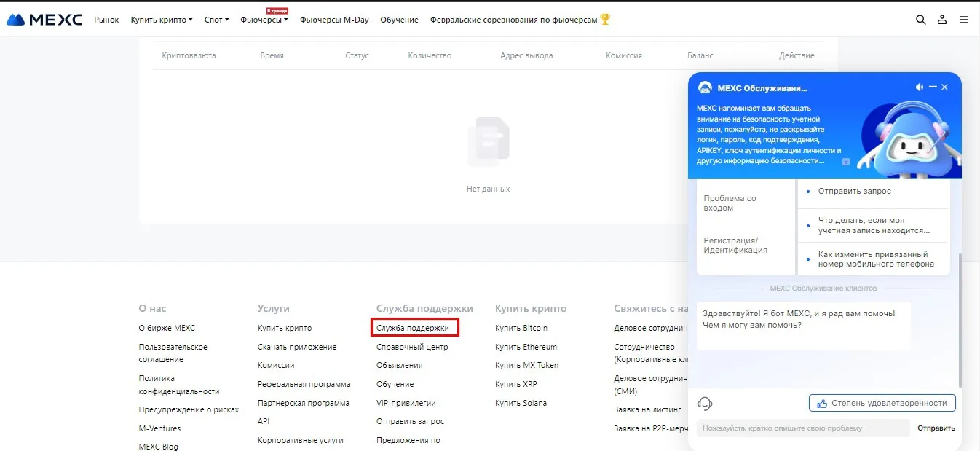Click the Адрес вывода column header
Viewport: 980px width, 451px height.
(526, 55)
